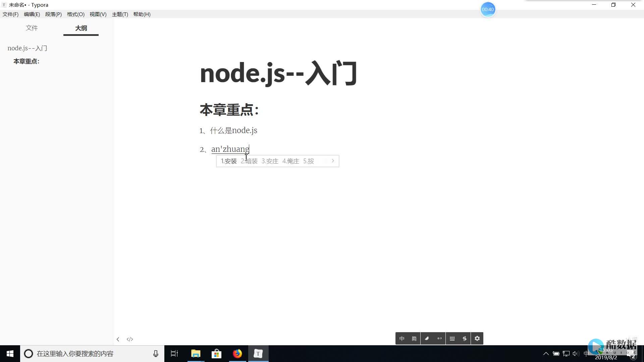Viewport: 644px width, 362px height.
Task: Click the battery tray icon
Action: point(556,354)
